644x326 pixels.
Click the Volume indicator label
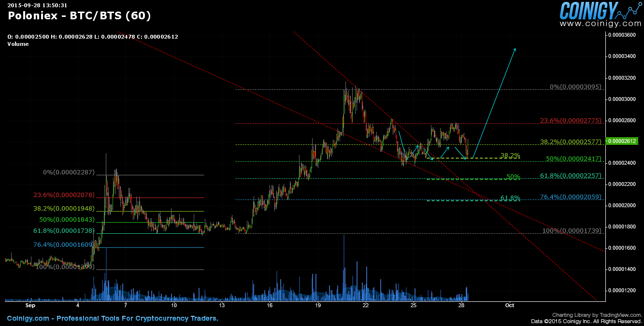click(x=18, y=44)
